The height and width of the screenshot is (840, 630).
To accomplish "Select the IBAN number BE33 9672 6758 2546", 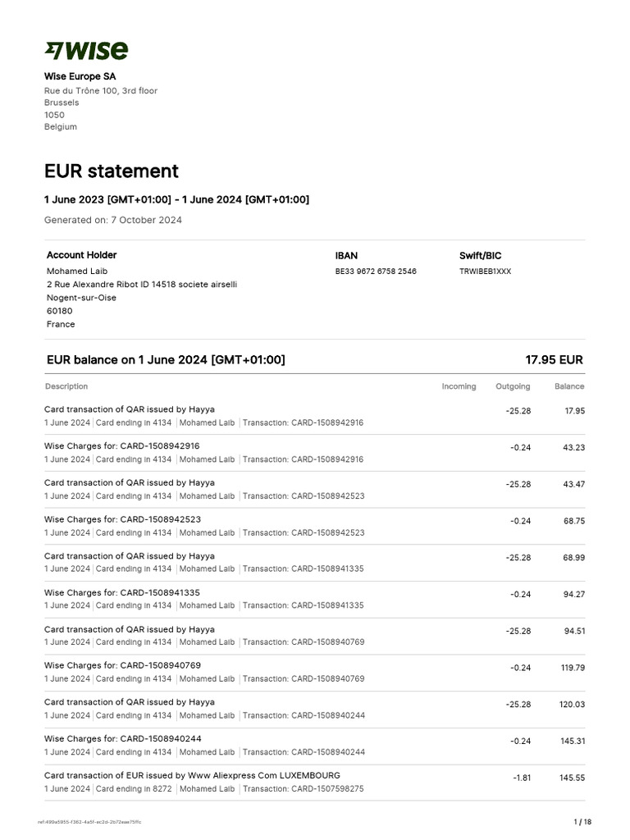I will [x=375, y=272].
